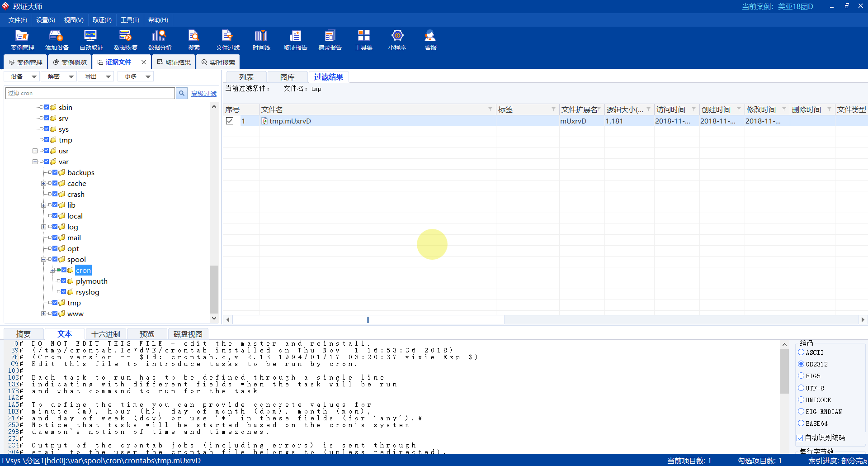The height and width of the screenshot is (466, 868).
Task: Toggle checkbox for tmp.mUxrvD row
Action: 230,121
